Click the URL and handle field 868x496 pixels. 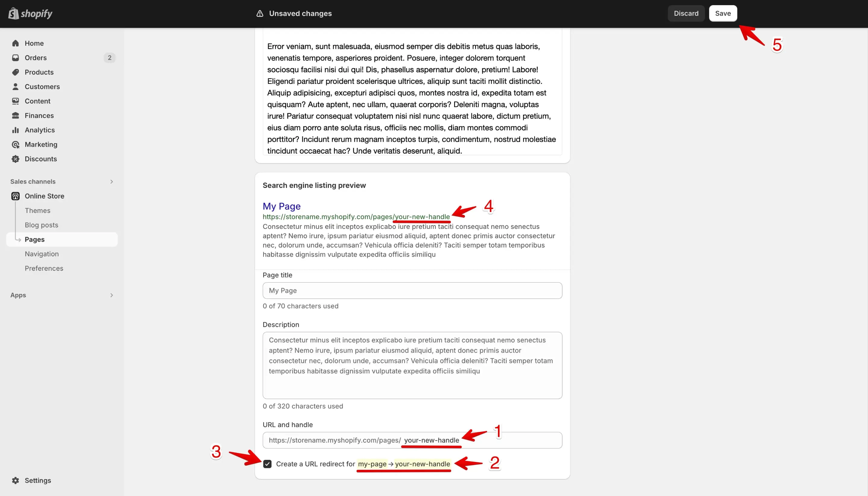click(412, 440)
